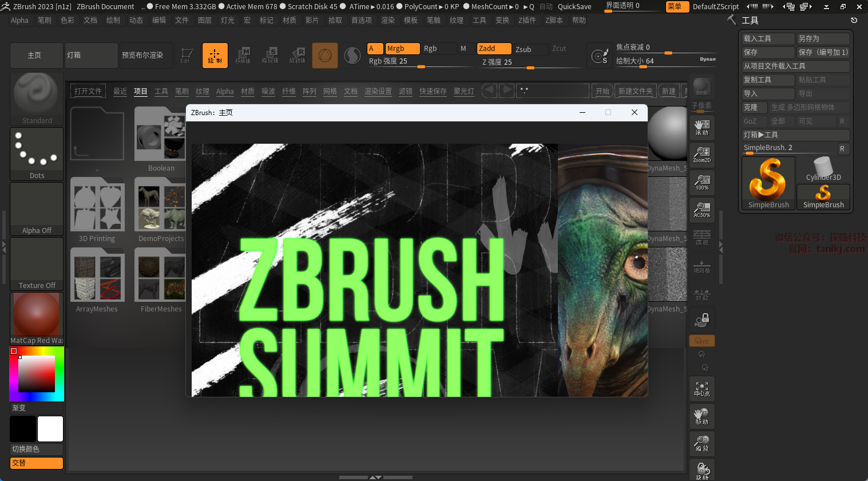
Task: Open the Dots stroke type selector
Action: tap(37, 153)
